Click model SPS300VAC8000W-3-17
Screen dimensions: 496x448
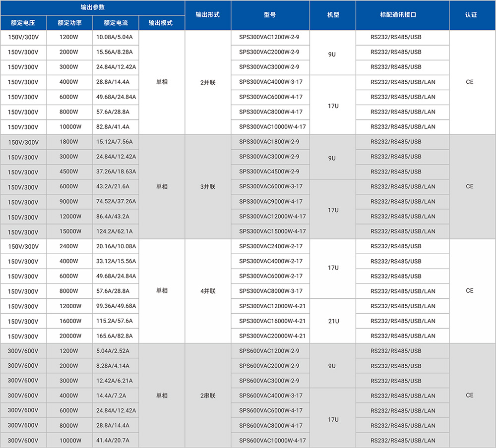(270, 291)
